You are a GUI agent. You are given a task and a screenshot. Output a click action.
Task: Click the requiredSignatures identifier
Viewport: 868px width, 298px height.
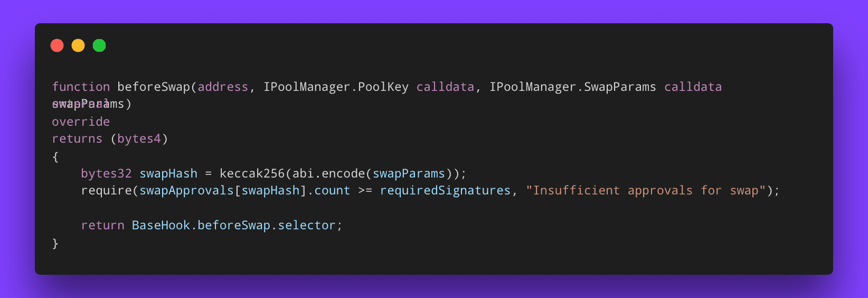tap(445, 191)
